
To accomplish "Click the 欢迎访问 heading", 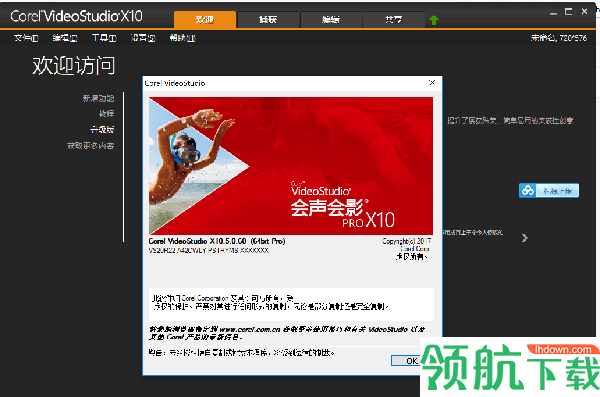I will [73, 65].
